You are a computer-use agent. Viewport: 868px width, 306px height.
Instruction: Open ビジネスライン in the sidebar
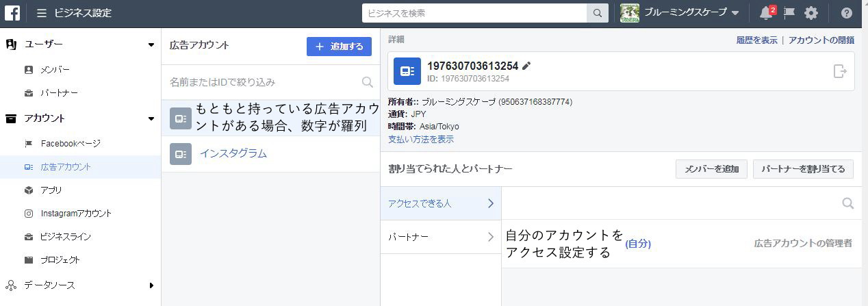click(x=66, y=236)
